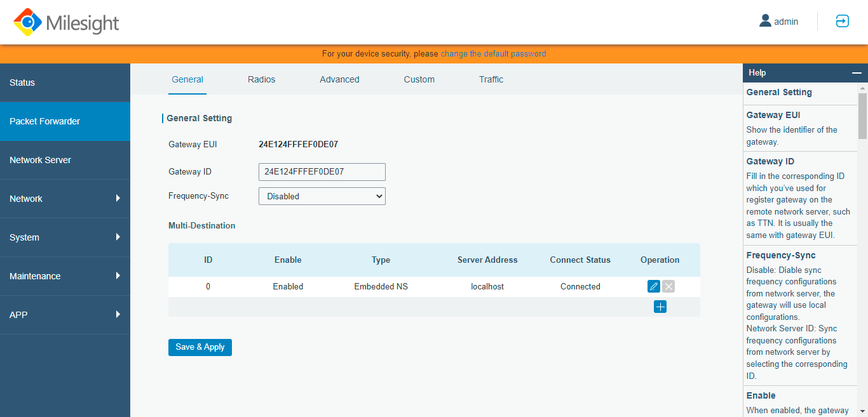Screen dimensions: 868x417
Task: Click the Enable column header
Action: [288, 260]
